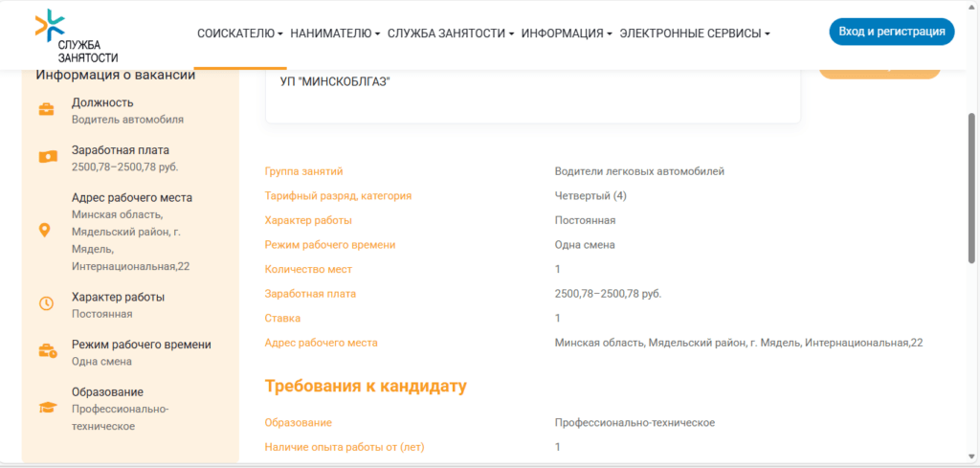Click the graduation cap icon beside Образование
Image resolution: width=980 pixels, height=468 pixels.
tap(46, 408)
